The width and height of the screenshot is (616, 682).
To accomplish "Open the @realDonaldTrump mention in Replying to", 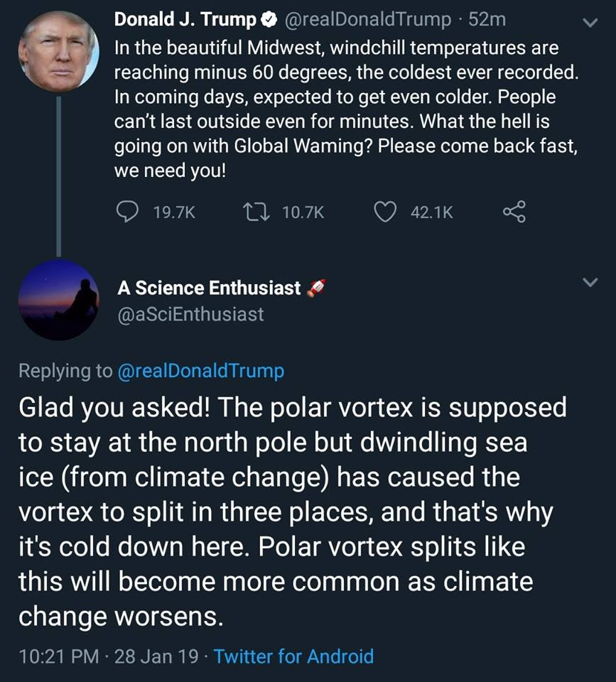I will 201,371.
